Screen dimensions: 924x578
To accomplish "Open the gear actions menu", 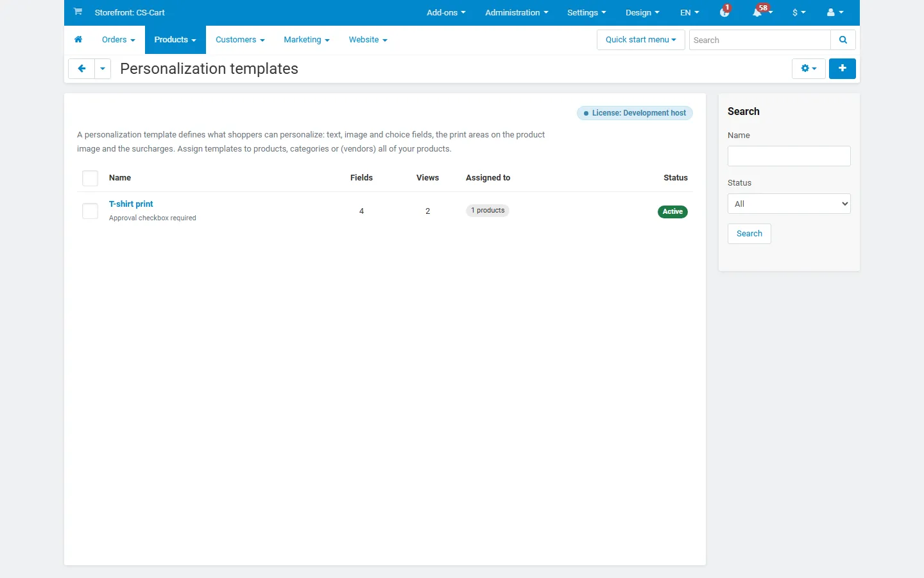I will pyautogui.click(x=809, y=69).
